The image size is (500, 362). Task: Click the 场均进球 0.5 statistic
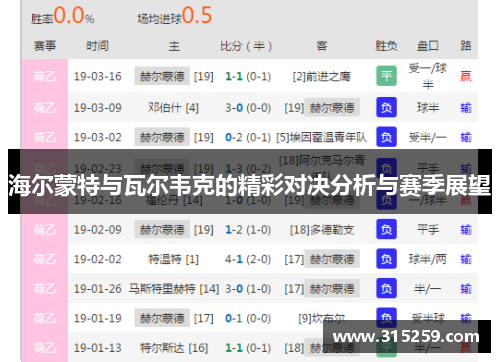point(175,16)
